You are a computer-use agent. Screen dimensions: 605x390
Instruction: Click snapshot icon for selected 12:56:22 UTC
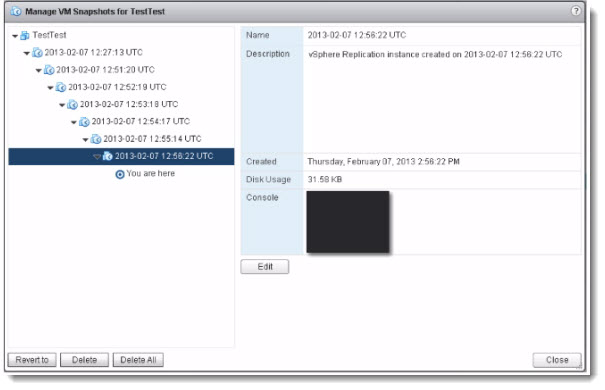pyautogui.click(x=108, y=156)
